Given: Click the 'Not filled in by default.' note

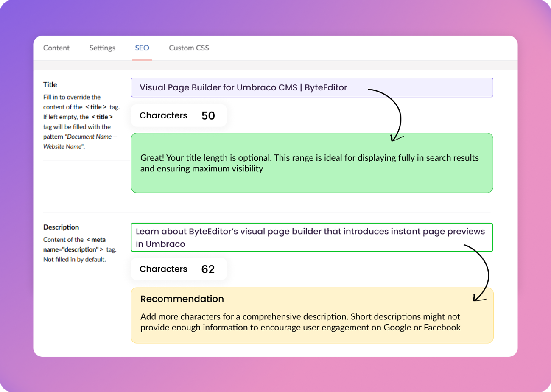Looking at the screenshot, I should (x=74, y=259).
